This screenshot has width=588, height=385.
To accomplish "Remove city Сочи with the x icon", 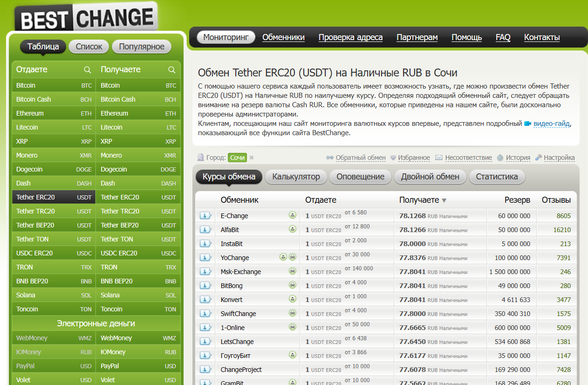I will tap(252, 158).
